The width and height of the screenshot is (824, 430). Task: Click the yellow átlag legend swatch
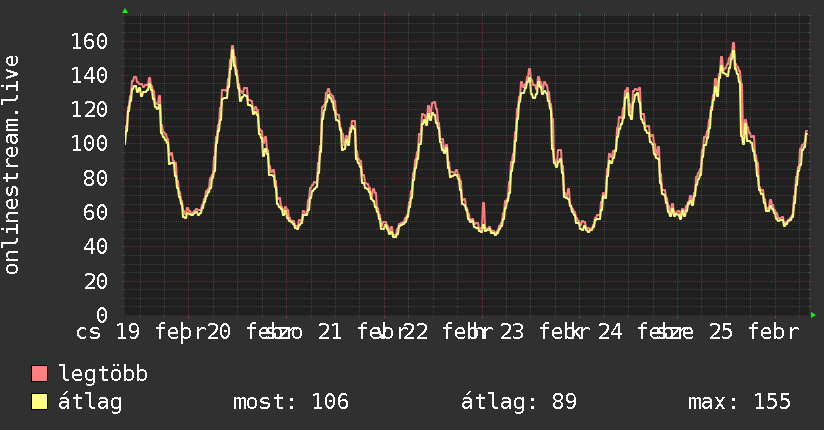coord(39,402)
